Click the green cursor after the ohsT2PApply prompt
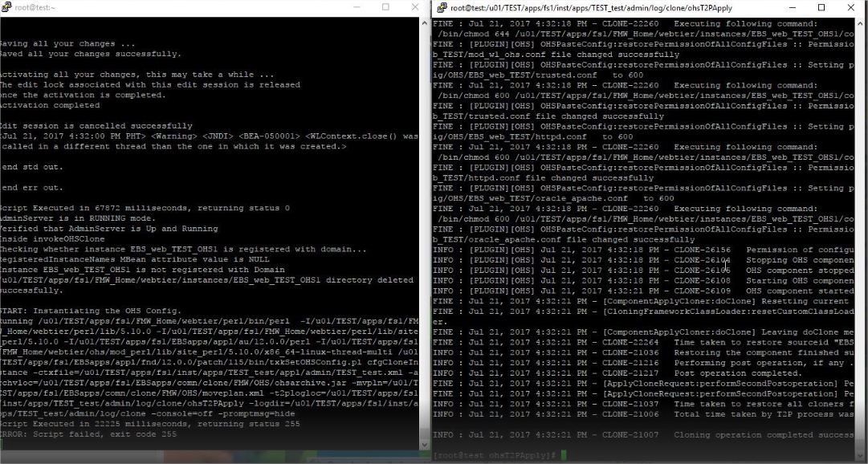 tap(564, 455)
